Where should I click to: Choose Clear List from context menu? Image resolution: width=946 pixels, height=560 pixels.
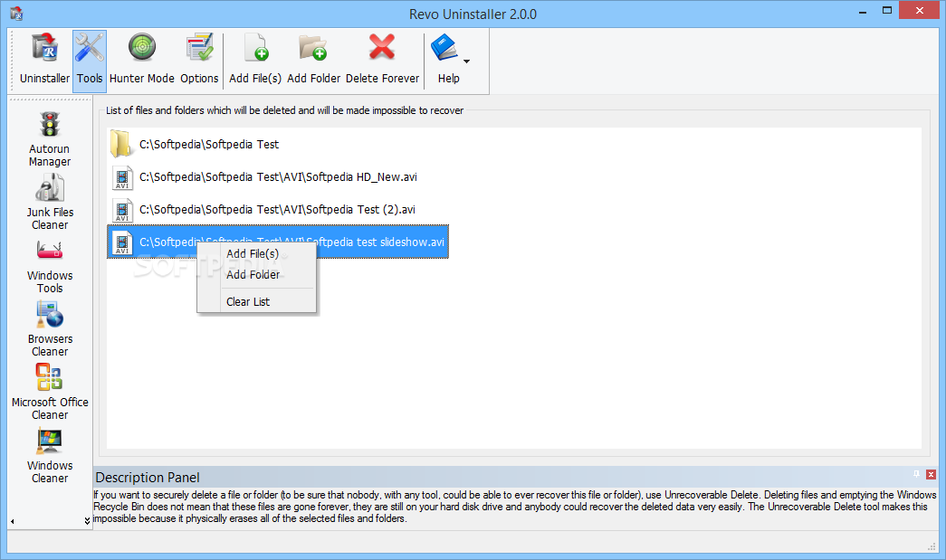(256, 302)
